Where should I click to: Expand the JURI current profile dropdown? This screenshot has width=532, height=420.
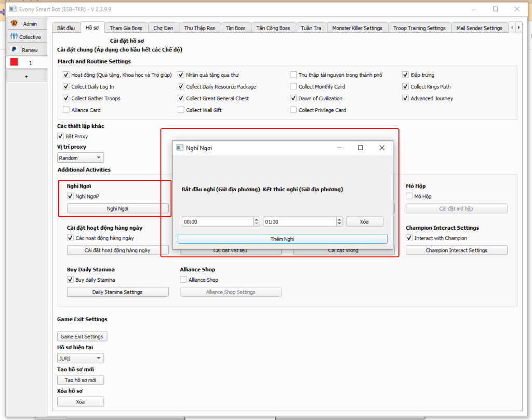click(x=81, y=358)
